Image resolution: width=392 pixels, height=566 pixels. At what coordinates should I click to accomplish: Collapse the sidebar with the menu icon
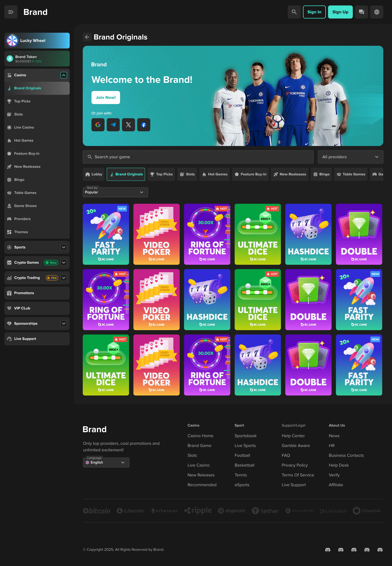pyautogui.click(x=11, y=12)
